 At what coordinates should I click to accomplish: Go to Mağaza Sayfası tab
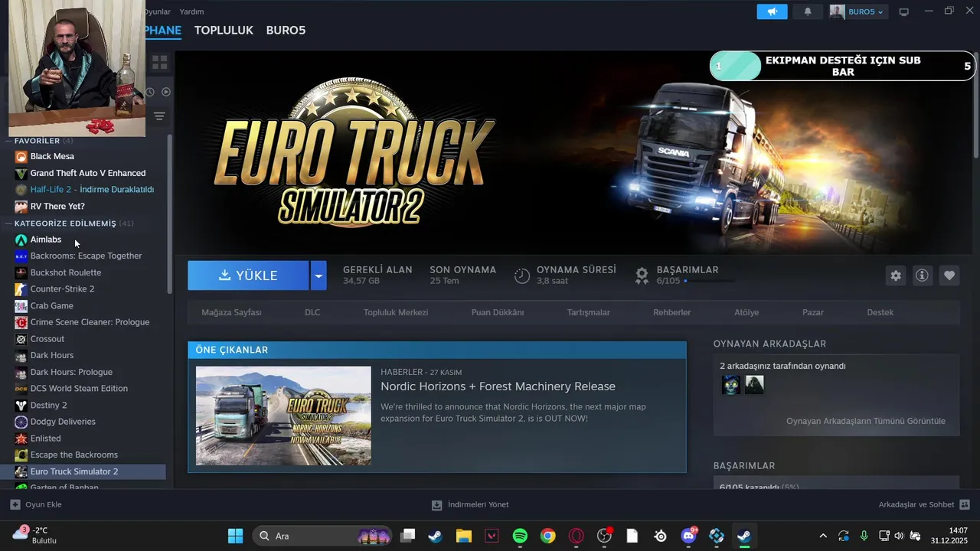coord(231,312)
